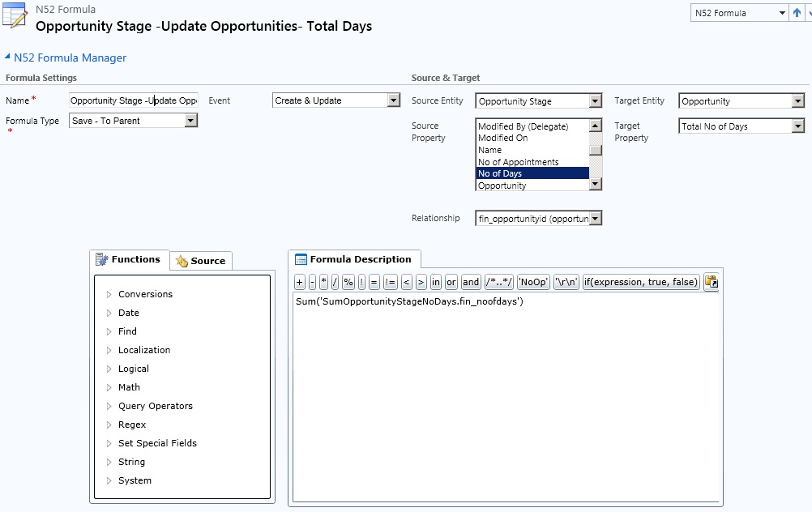Insert the multiply operator button

pos(323,282)
